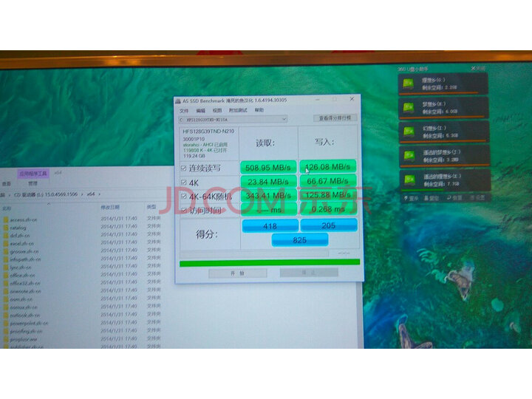
Task: Select office.zh-cn folder icon in Explorer
Action: coord(5,275)
